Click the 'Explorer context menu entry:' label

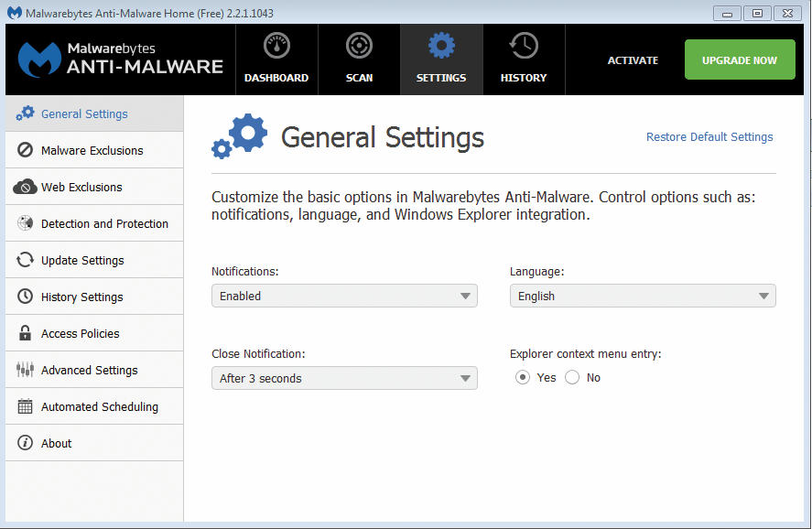point(586,353)
